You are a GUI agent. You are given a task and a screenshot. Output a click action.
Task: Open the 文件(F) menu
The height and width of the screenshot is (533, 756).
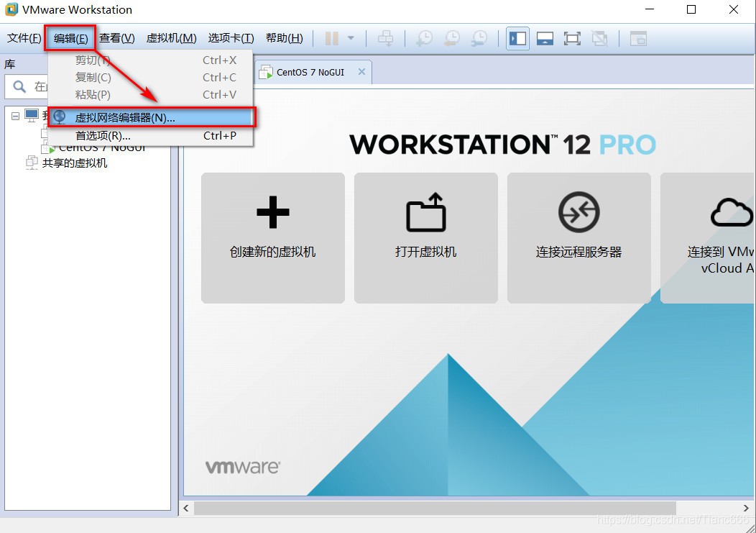pos(24,38)
